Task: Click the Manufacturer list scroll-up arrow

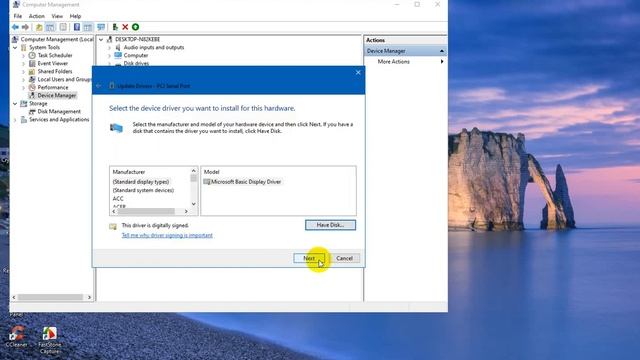Action: pos(194,171)
